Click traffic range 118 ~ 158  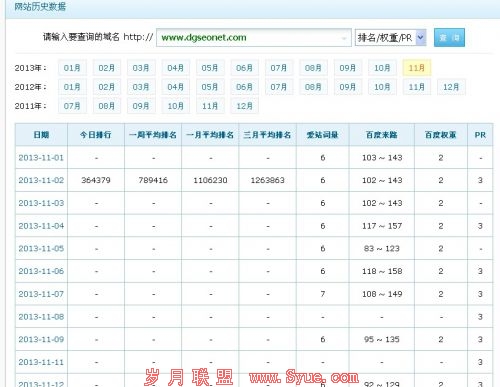(382, 271)
